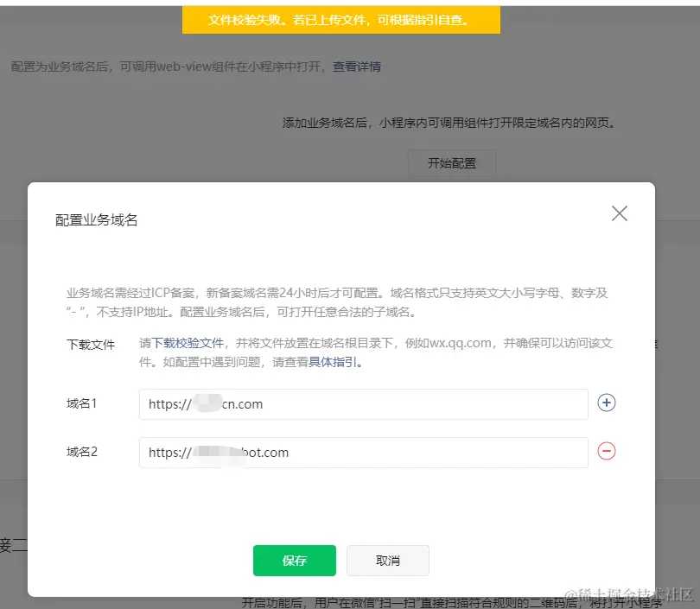
Task: Add another domain with the plus icon
Action: pos(607,403)
